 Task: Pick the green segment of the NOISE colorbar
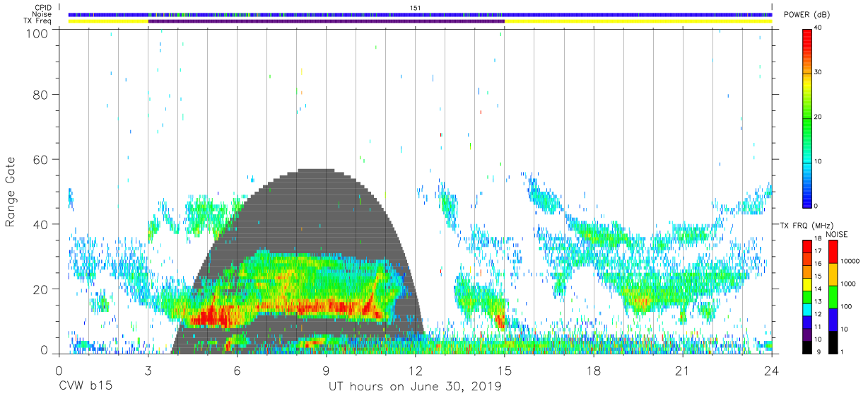tap(832, 296)
